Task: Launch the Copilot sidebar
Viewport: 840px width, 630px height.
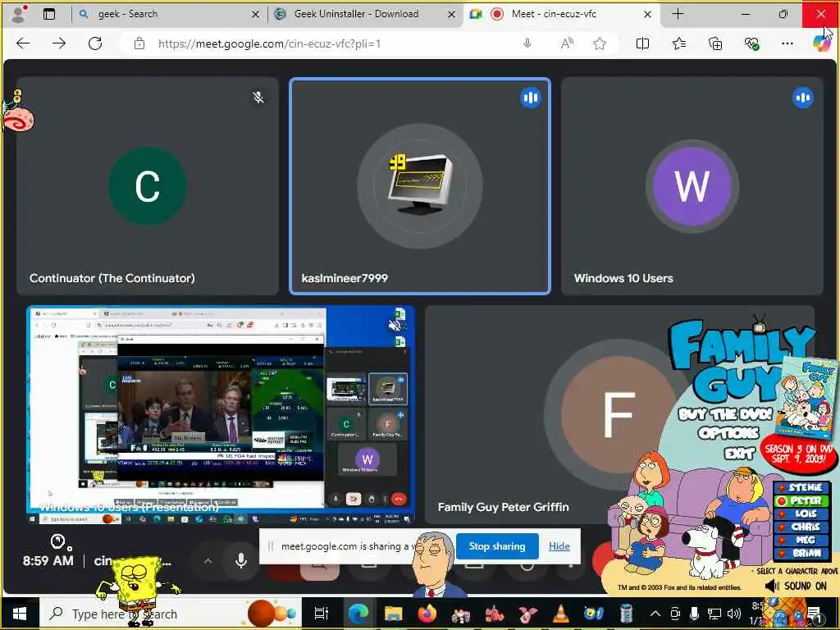Action: [x=822, y=43]
